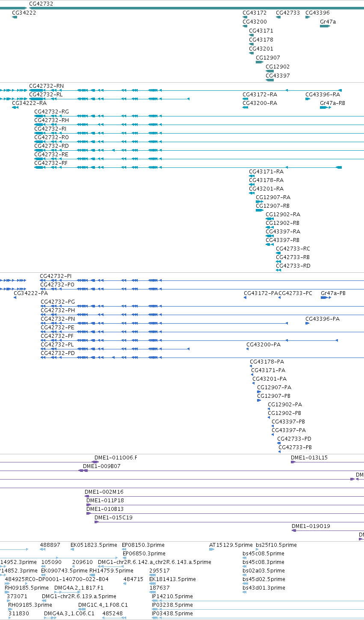Image resolution: width=364 pixels, height=620 pixels.
Task: Select transcript CG42732-RF
Action: (51, 163)
